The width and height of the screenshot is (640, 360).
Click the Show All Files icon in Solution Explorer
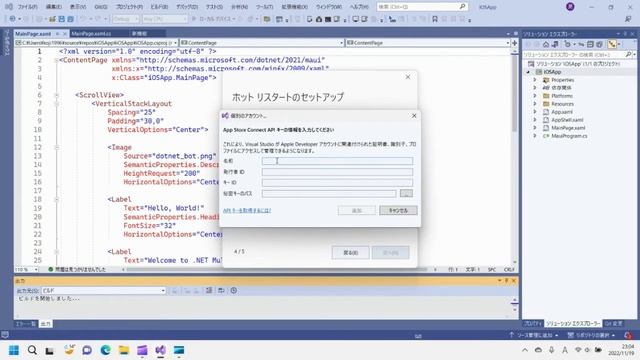click(599, 44)
